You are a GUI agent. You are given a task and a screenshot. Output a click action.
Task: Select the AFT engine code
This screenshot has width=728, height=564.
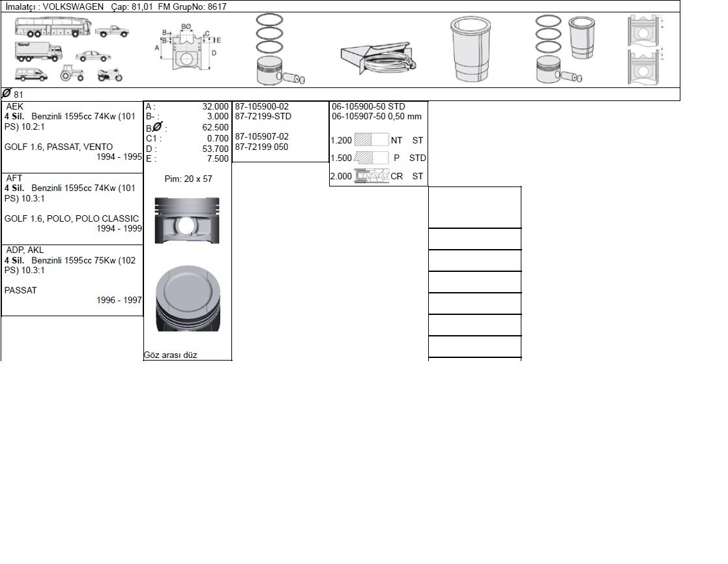pyautogui.click(x=14, y=178)
